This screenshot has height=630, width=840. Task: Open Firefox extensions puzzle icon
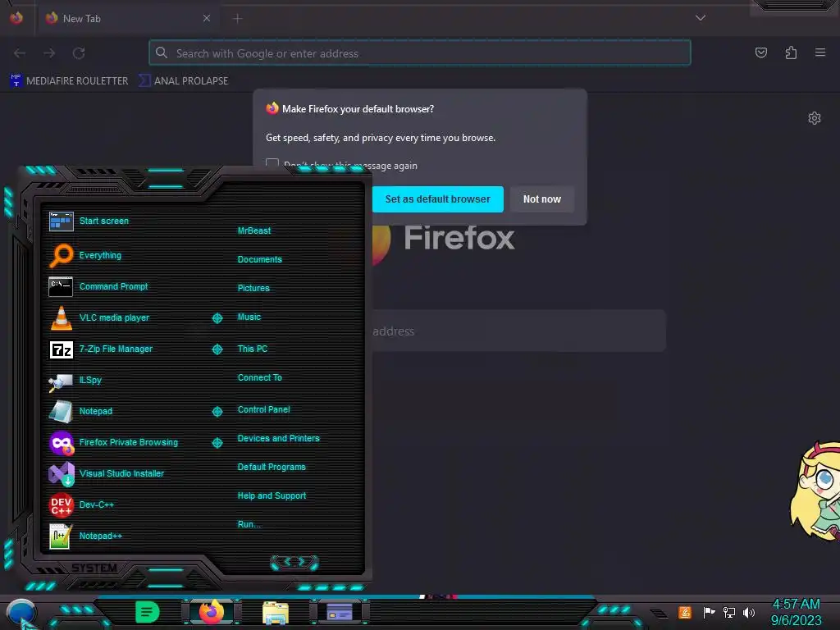[x=792, y=52]
